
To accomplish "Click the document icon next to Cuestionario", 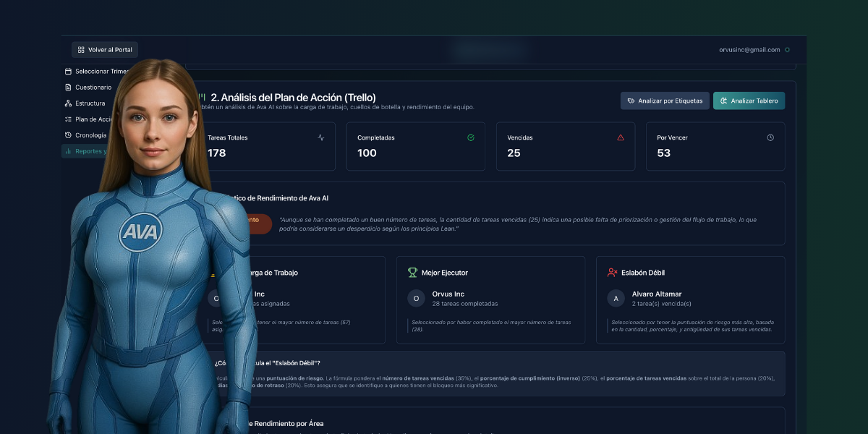I will click(x=68, y=88).
